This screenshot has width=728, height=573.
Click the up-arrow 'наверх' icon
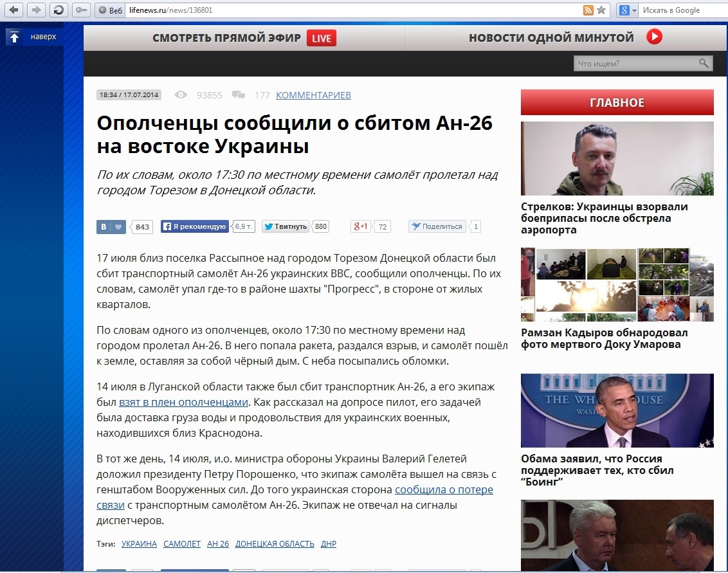coord(14,37)
